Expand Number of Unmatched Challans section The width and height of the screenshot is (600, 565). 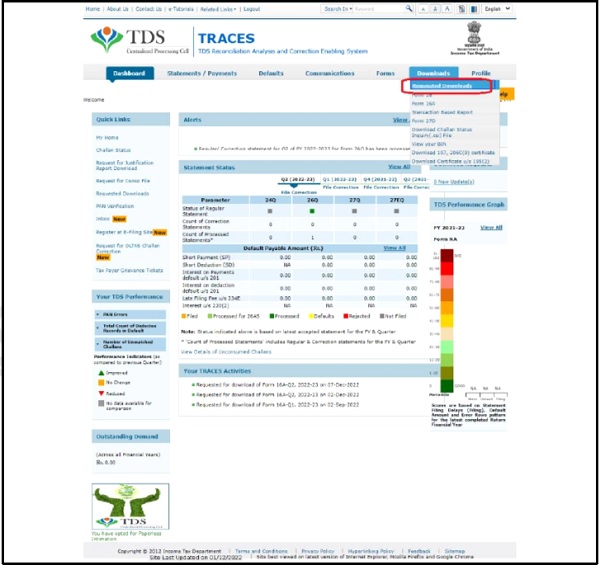point(130,344)
